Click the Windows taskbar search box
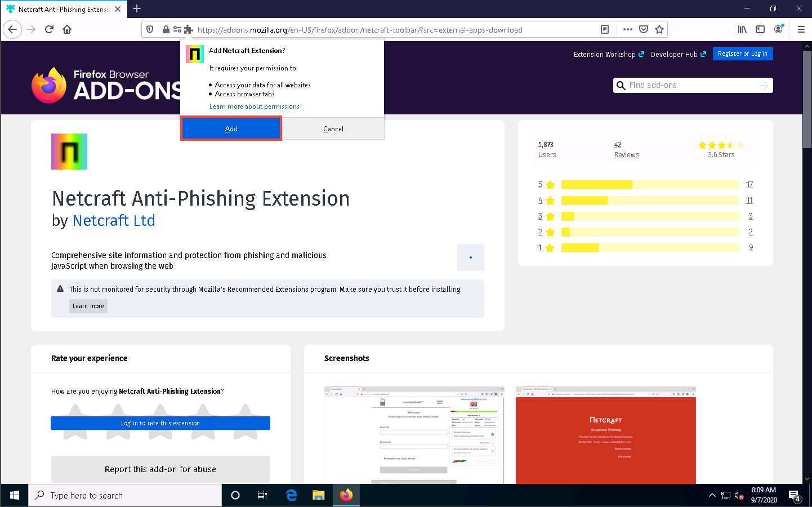The width and height of the screenshot is (812, 507). [125, 496]
